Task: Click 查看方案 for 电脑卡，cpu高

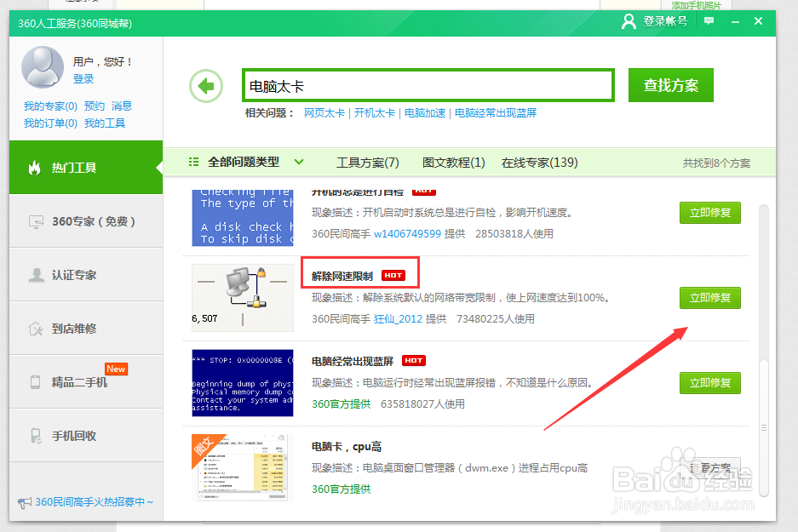Action: [x=710, y=467]
